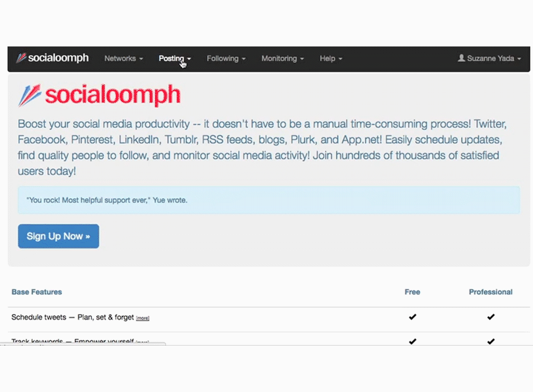Open the more link for Schedule tweets
The width and height of the screenshot is (533, 392).
(142, 318)
